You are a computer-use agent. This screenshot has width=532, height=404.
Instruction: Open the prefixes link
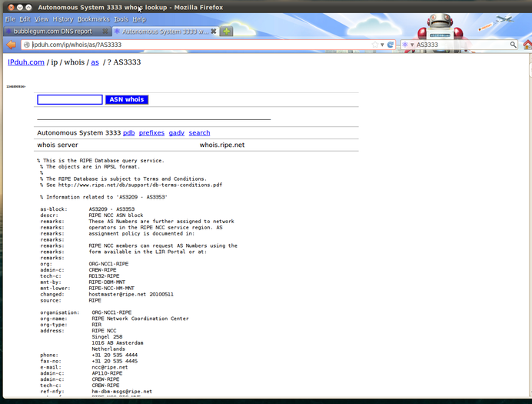(151, 132)
